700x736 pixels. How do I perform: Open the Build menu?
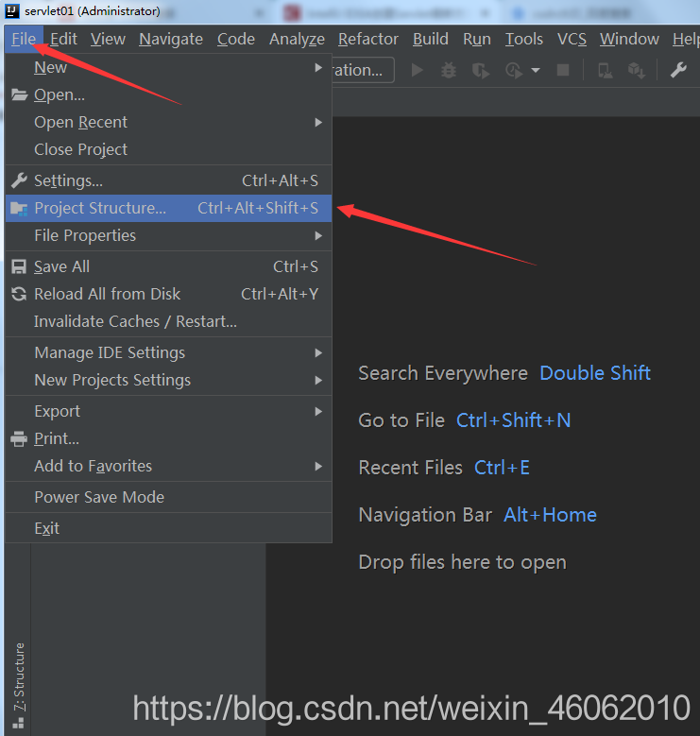431,39
